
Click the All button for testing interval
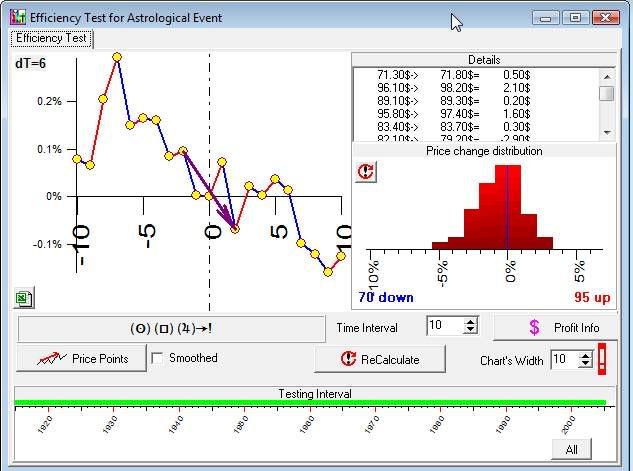(x=573, y=449)
